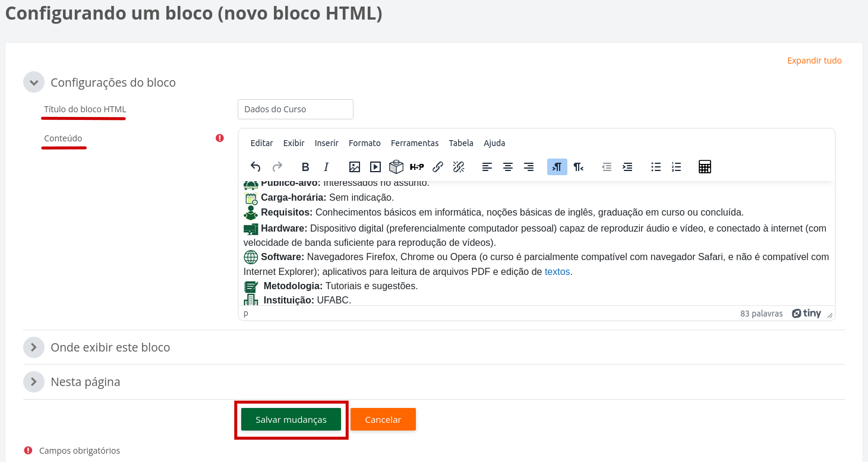Click the Remove link icon
The image size is (868, 462).
[458, 167]
